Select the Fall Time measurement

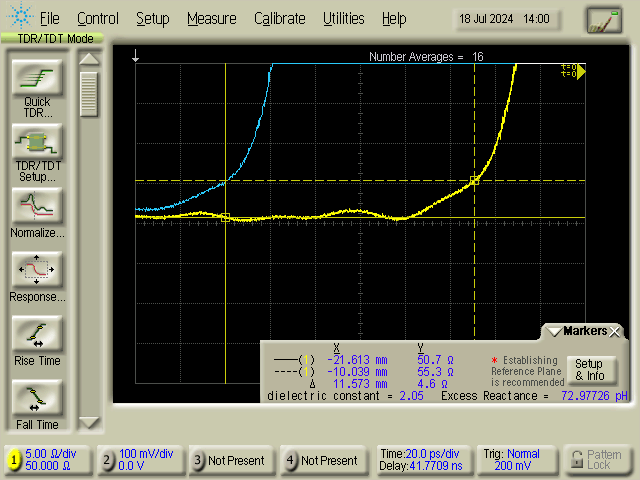point(37,397)
